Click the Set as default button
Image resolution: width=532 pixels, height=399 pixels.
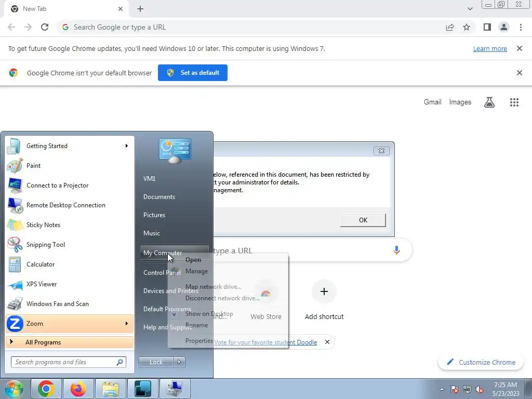pos(193,73)
